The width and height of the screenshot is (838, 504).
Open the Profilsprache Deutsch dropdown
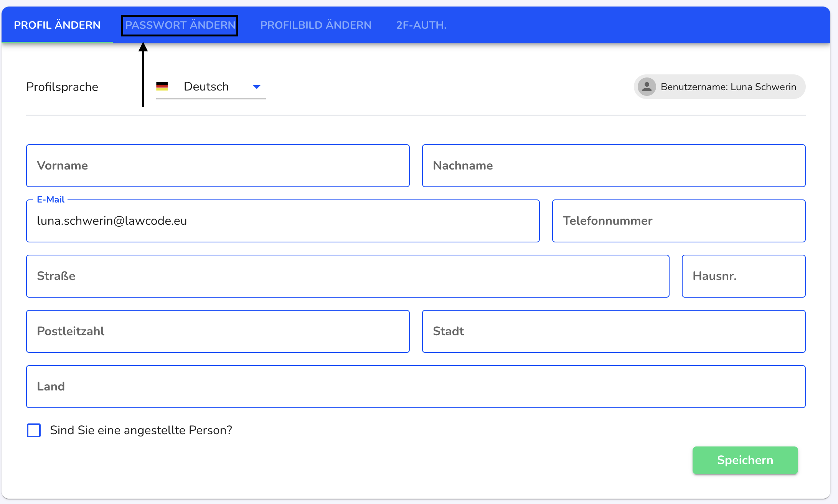211,87
